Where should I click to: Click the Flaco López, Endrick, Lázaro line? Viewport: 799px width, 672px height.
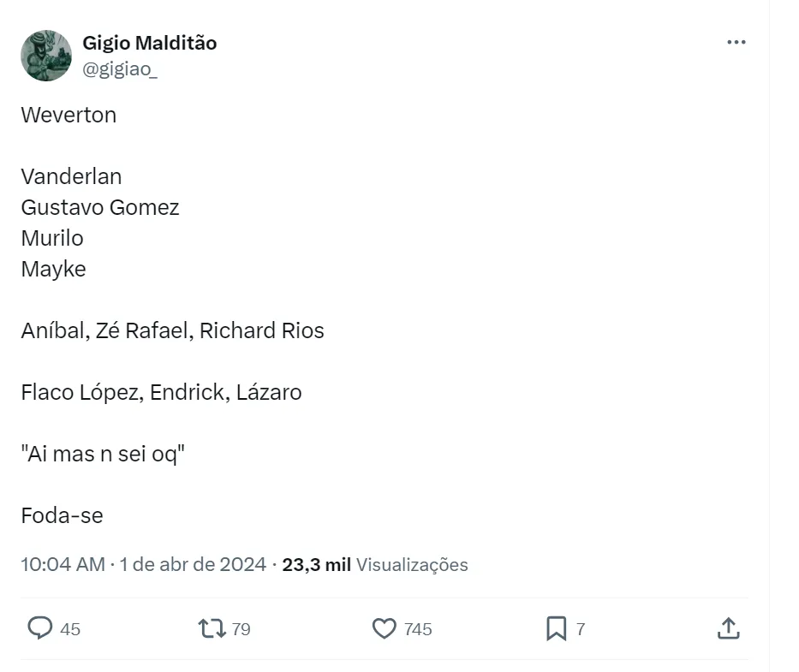coord(161,392)
